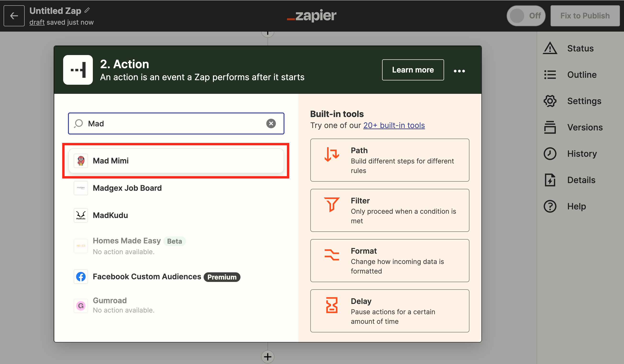Toggle the Zap On/Off switch

526,16
